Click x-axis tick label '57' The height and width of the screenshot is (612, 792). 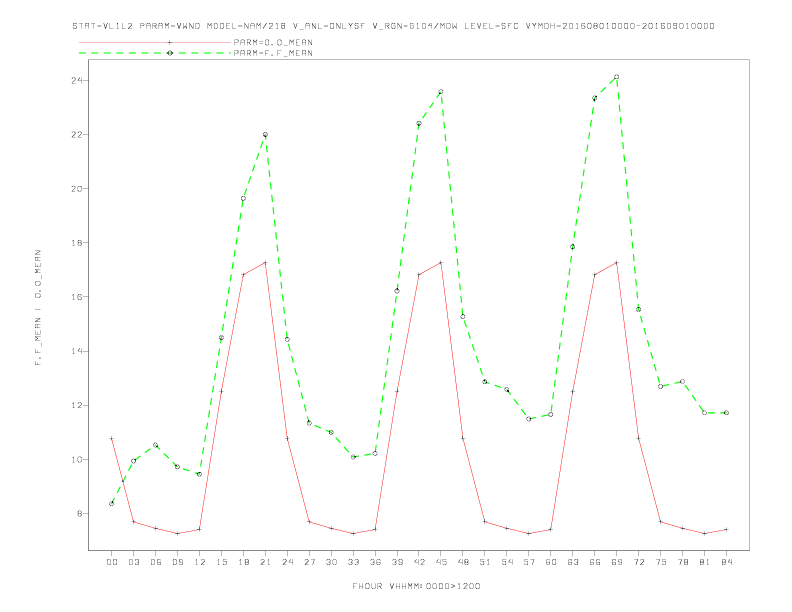[x=529, y=562]
